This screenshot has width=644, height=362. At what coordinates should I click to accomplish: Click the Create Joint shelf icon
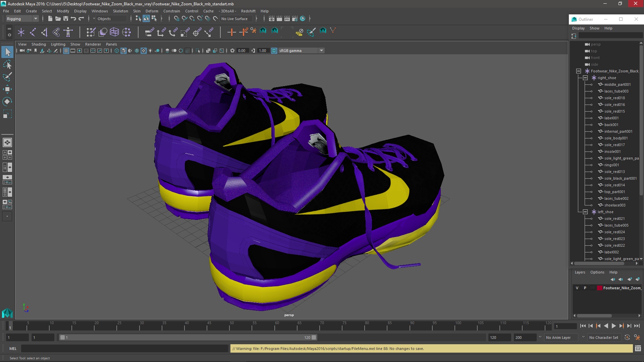coord(33,32)
